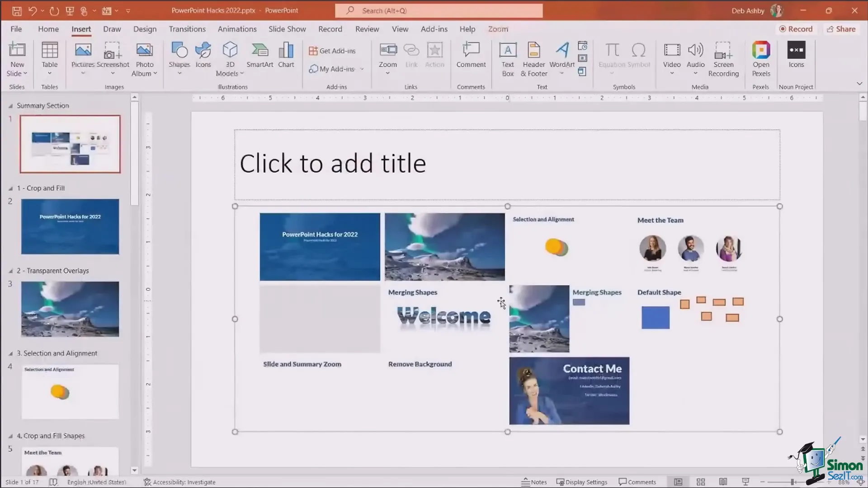The width and height of the screenshot is (868, 488).
Task: Switch to Normal view in status bar
Action: (678, 482)
